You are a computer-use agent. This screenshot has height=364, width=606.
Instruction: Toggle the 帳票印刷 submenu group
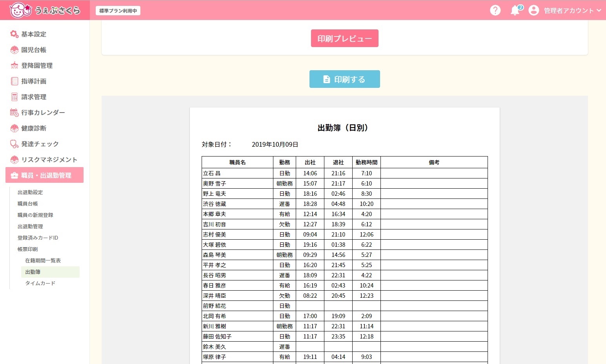coord(27,249)
